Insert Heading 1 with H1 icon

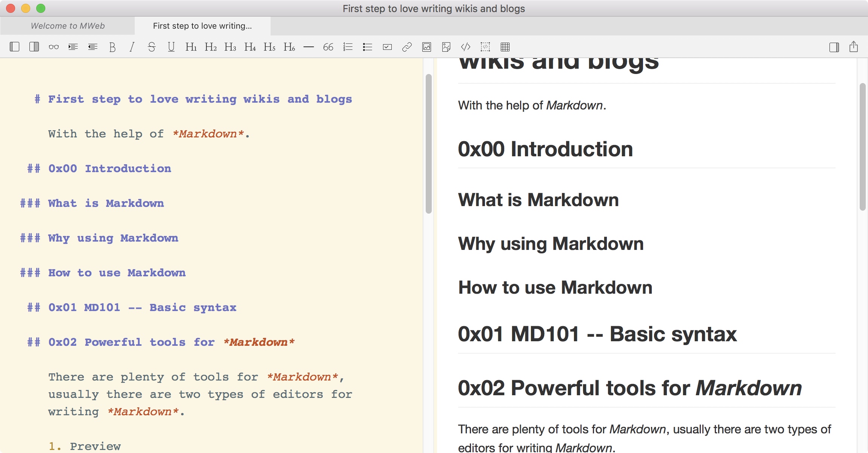pos(191,47)
